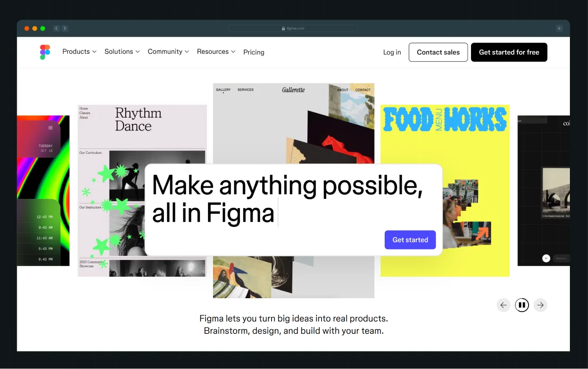Click the Figma logo icon
This screenshot has width=588, height=369.
point(45,52)
